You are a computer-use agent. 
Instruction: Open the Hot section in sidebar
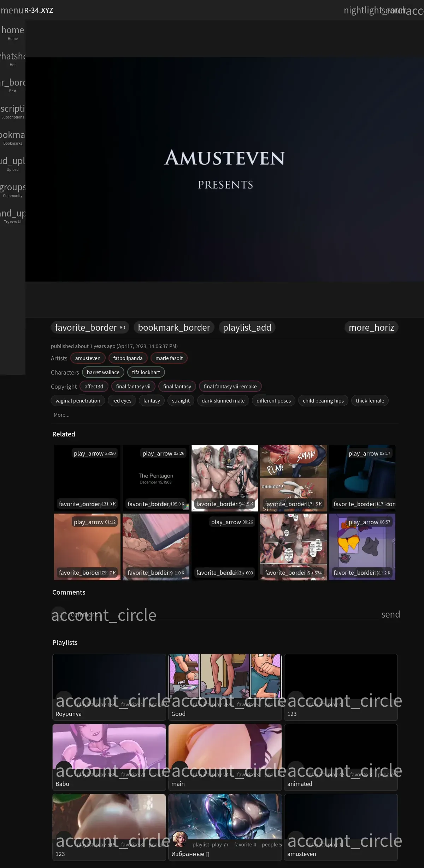13,59
